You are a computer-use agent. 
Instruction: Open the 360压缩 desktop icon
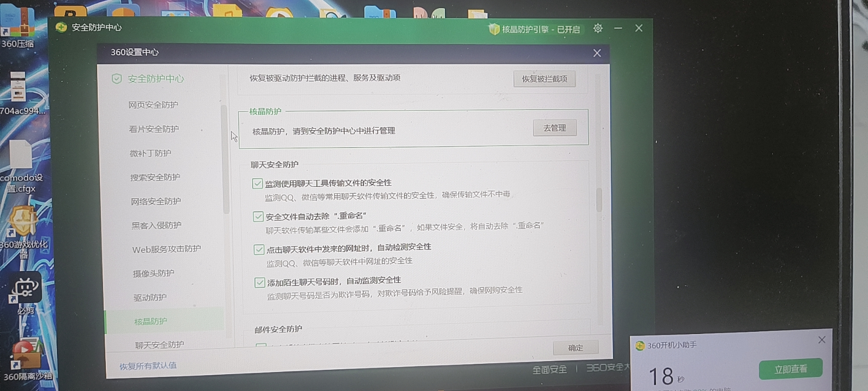point(17,26)
